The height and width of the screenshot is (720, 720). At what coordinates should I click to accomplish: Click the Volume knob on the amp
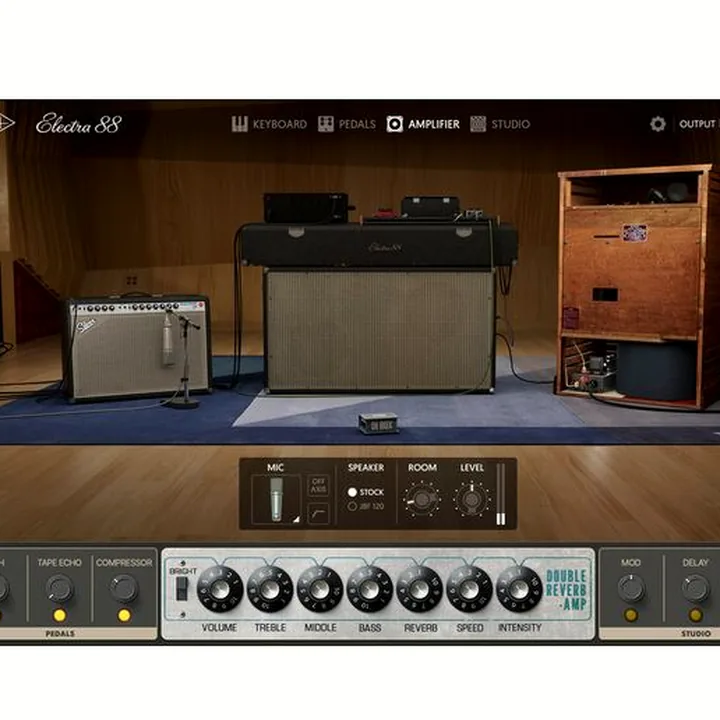click(x=220, y=589)
